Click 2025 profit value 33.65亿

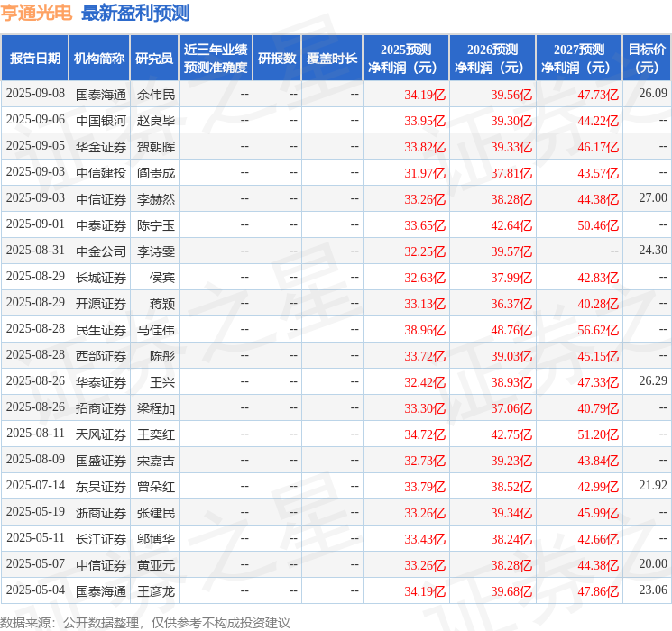click(425, 225)
